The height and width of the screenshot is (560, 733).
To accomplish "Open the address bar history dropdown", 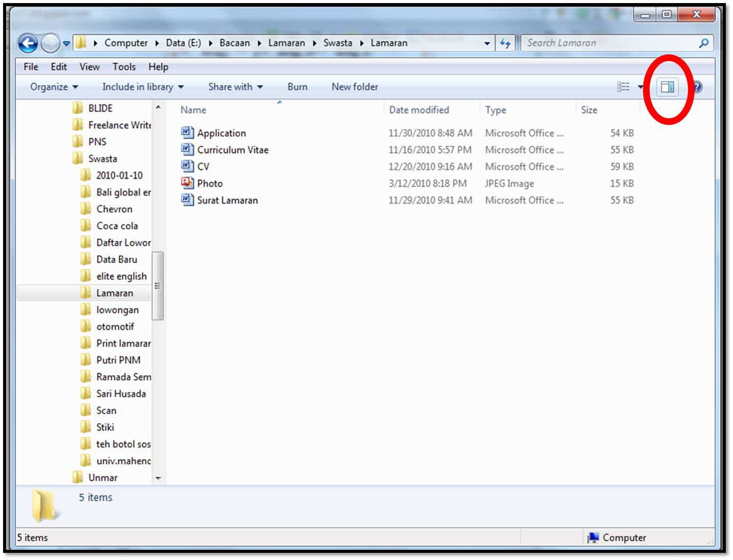I will click(487, 44).
